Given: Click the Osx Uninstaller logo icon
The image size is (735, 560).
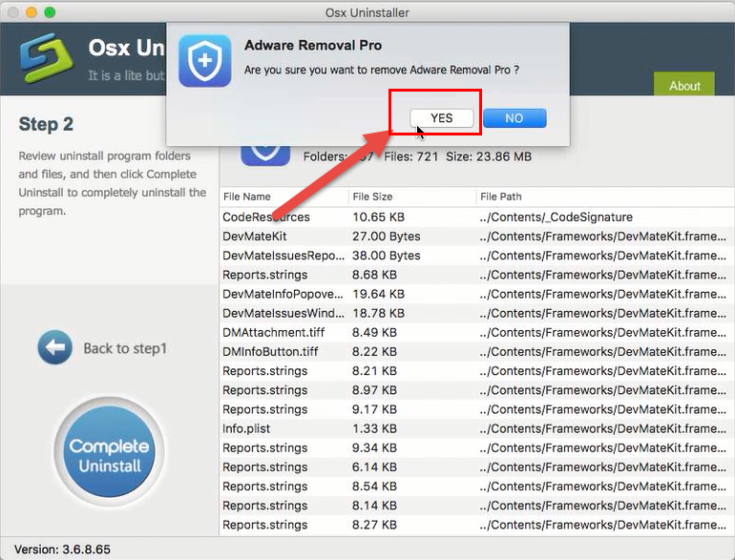Looking at the screenshot, I should coord(46,57).
